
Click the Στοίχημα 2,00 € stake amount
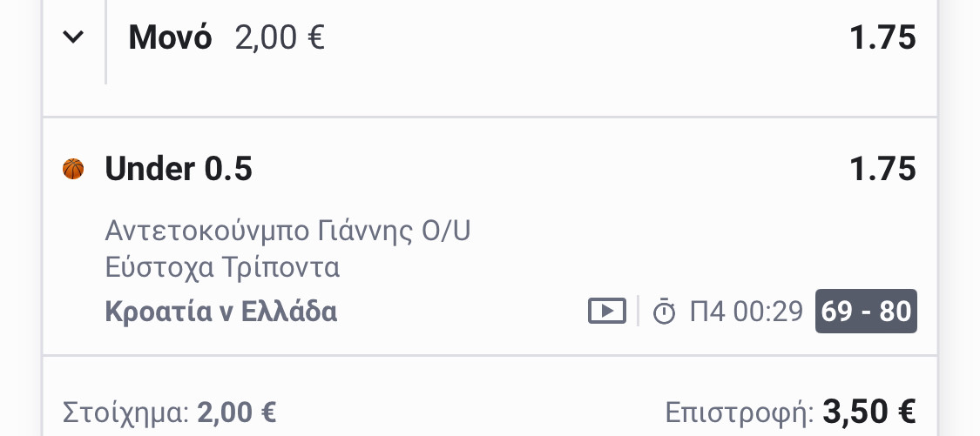pyautogui.click(x=237, y=413)
